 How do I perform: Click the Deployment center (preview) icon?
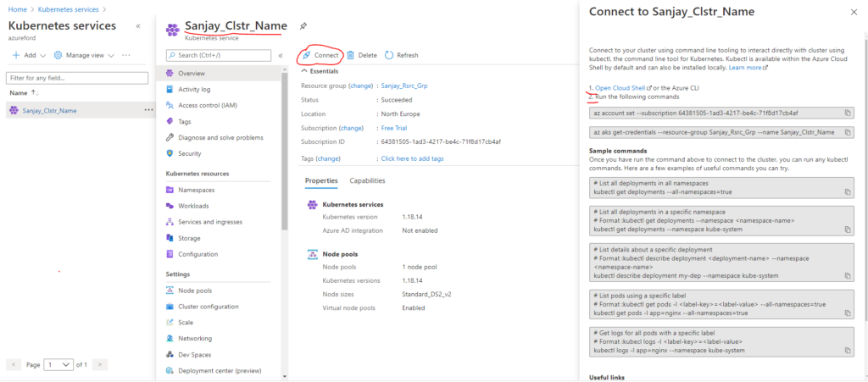(170, 370)
